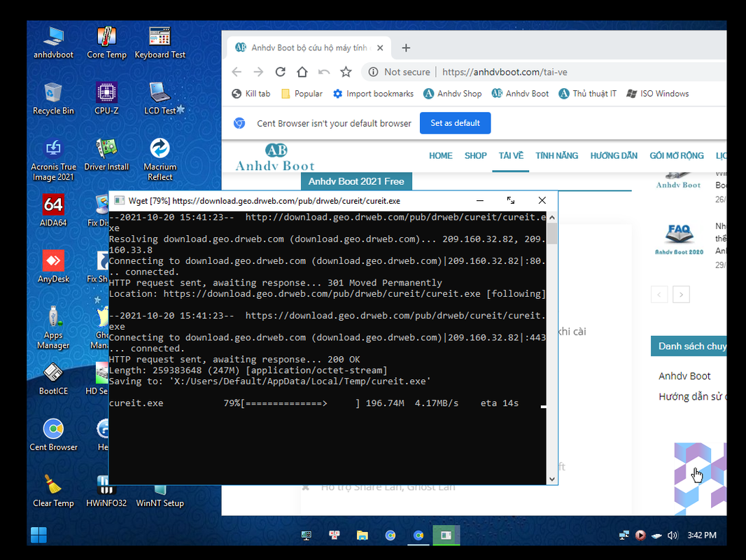Click the FAQ Anhdv Boot 2020 thumbnail
This screenshot has height=560, width=746.
pos(679,240)
